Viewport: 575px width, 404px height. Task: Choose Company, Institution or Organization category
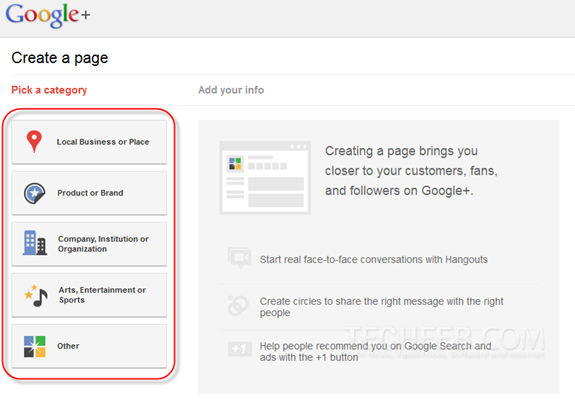[89, 244]
